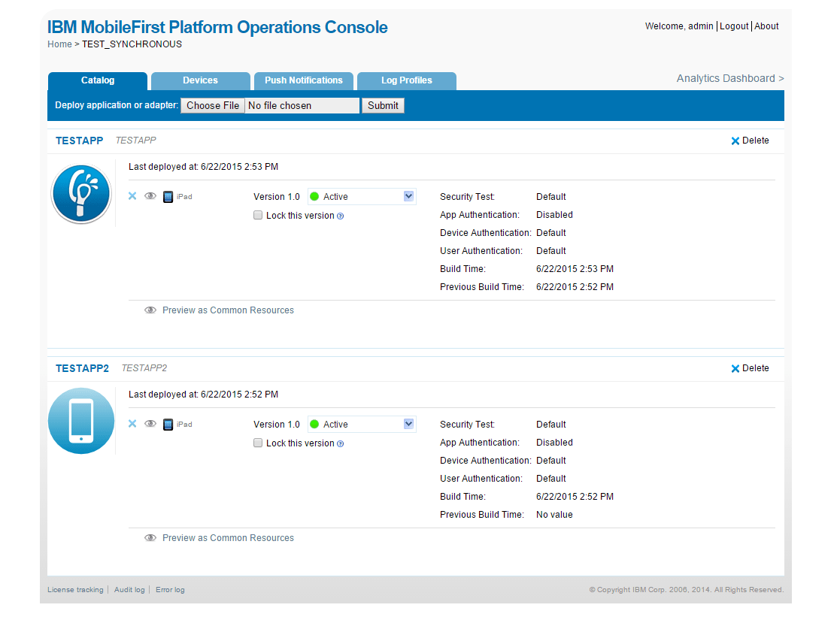Open the eye preview icon for TESTAPP version 1.0
The image size is (840, 635).
click(150, 196)
